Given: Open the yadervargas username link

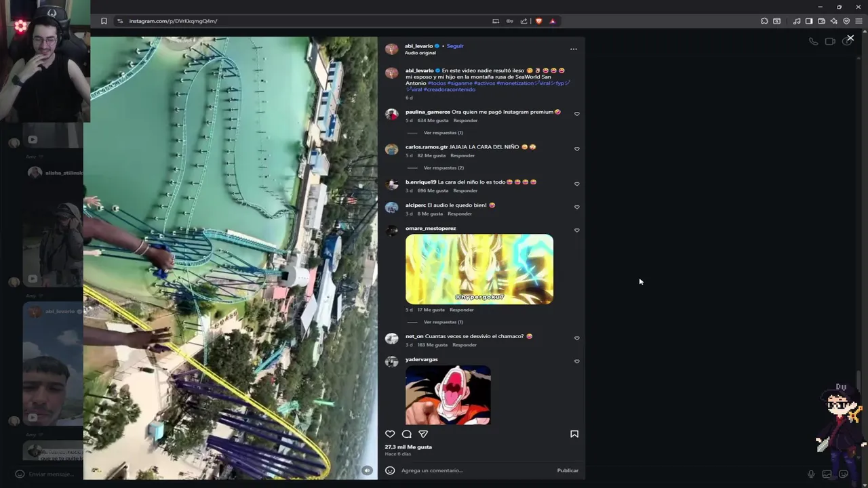Looking at the screenshot, I should (x=422, y=359).
